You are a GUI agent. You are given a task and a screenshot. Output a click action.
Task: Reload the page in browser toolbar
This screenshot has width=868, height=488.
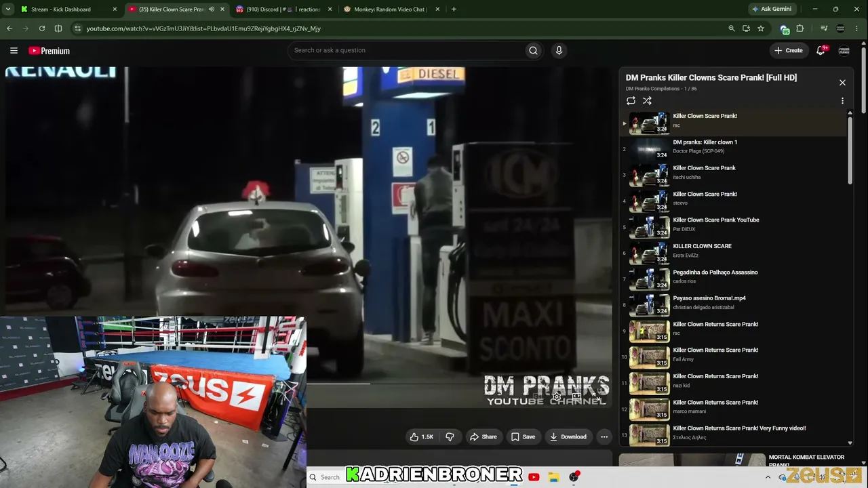tap(42, 28)
